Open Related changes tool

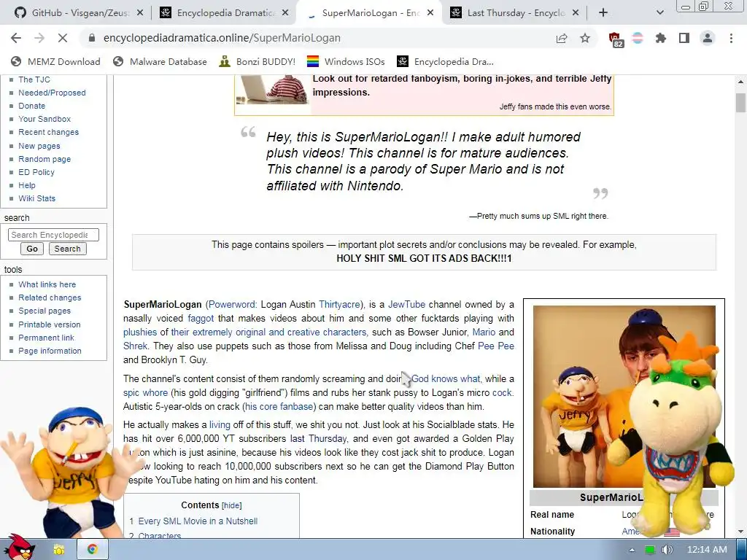click(50, 297)
